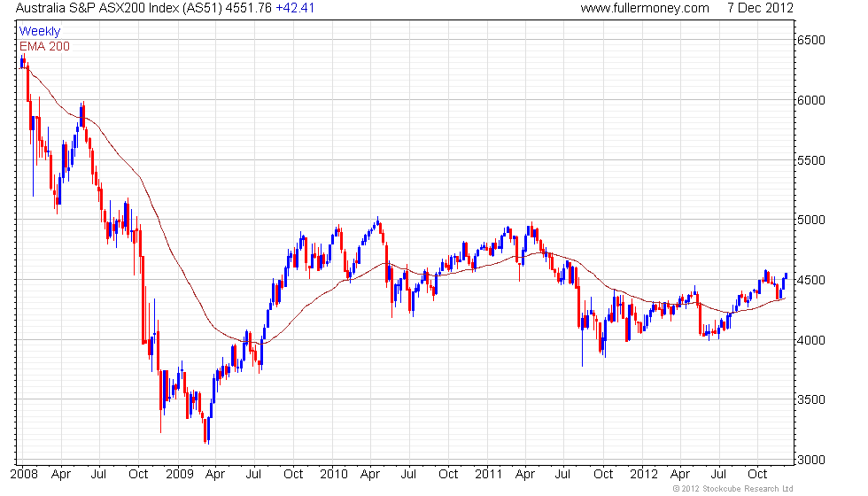868x496 pixels.
Task: Select the 'Weekly' timeframe label
Action: (x=39, y=32)
